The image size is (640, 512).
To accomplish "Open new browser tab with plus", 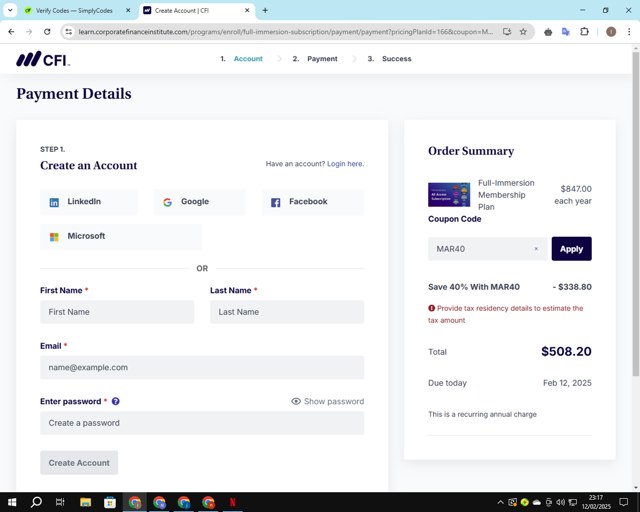I will coord(265,10).
